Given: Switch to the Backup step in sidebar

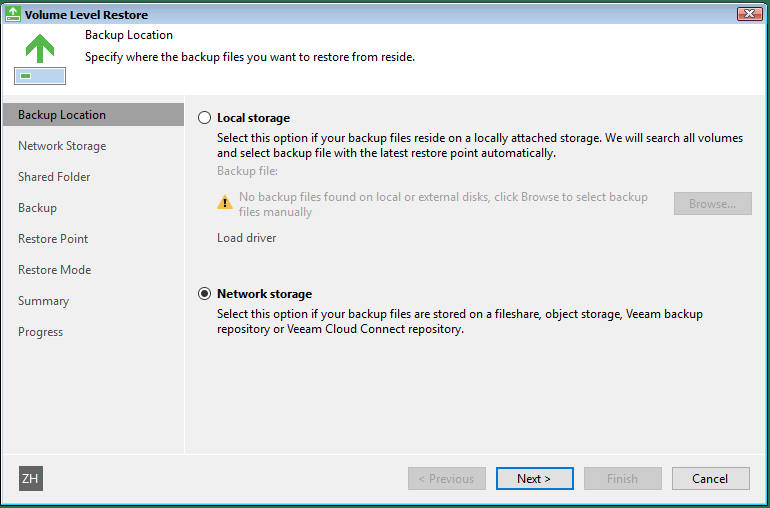Looking at the screenshot, I should point(37,208).
